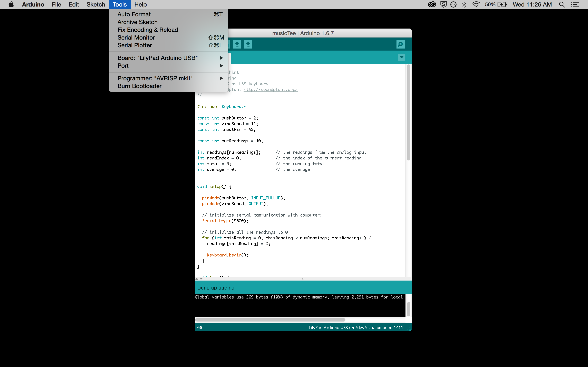
Task: Open the tab options dropdown arrow
Action: pyautogui.click(x=401, y=57)
